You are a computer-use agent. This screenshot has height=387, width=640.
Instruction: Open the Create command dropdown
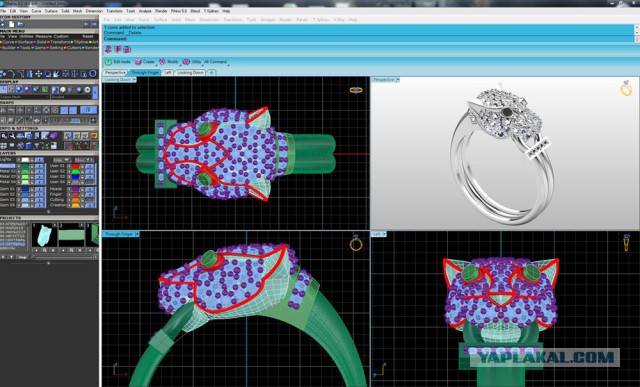[145, 62]
